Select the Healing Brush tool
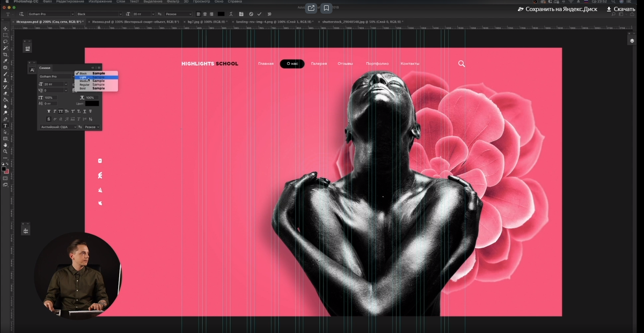 [5, 68]
